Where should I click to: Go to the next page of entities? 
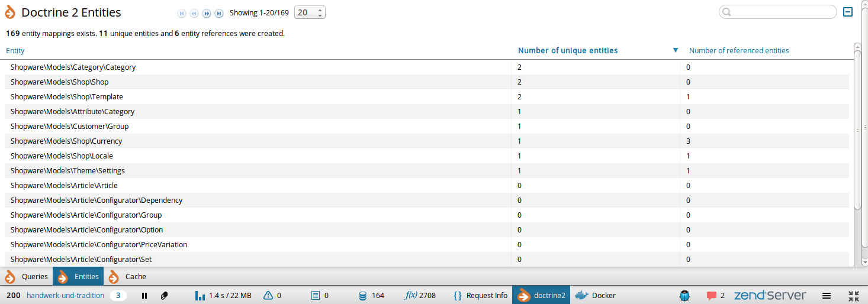(x=207, y=13)
